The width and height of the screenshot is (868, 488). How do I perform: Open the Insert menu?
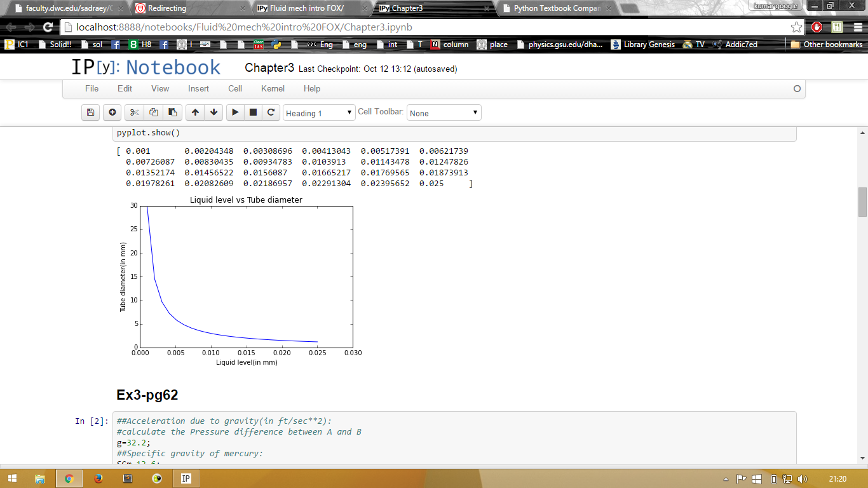pyautogui.click(x=198, y=89)
